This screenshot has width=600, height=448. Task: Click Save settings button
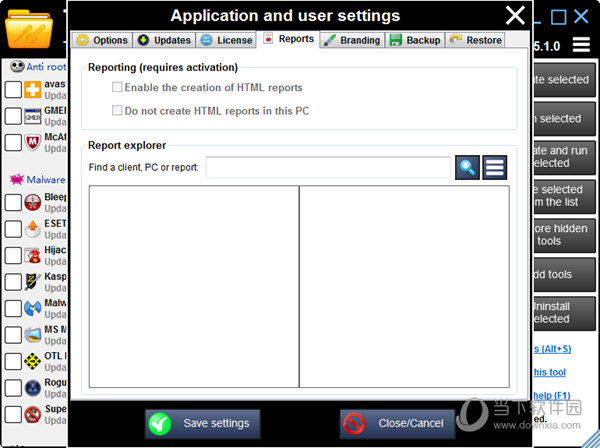[202, 424]
